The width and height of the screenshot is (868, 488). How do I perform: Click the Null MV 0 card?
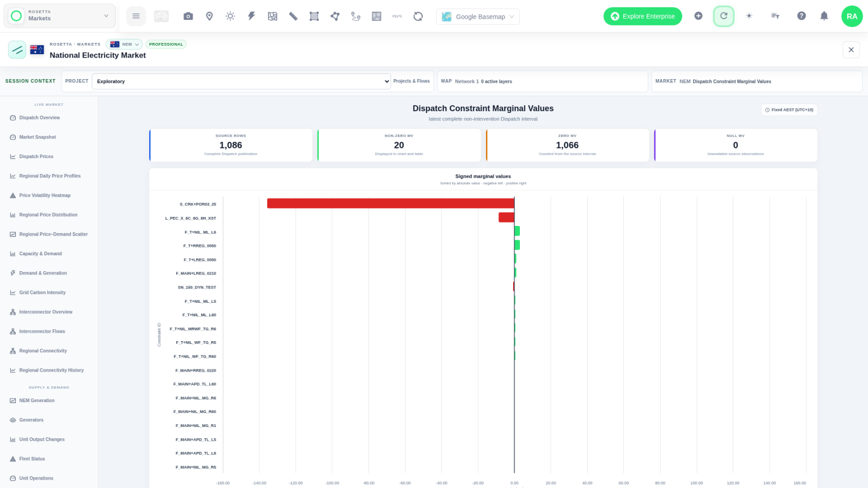(x=736, y=145)
